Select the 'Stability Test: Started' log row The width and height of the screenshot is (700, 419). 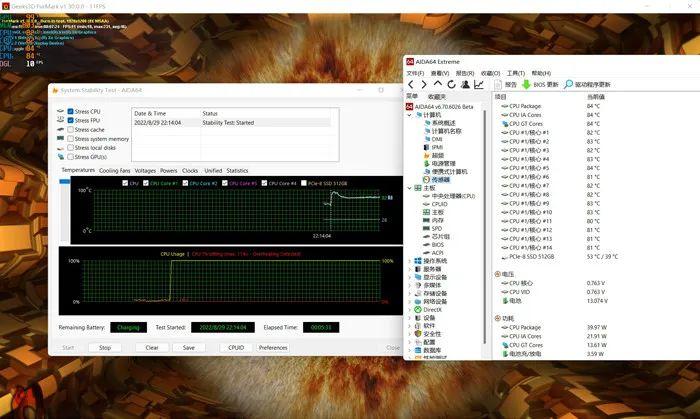[x=232, y=123]
